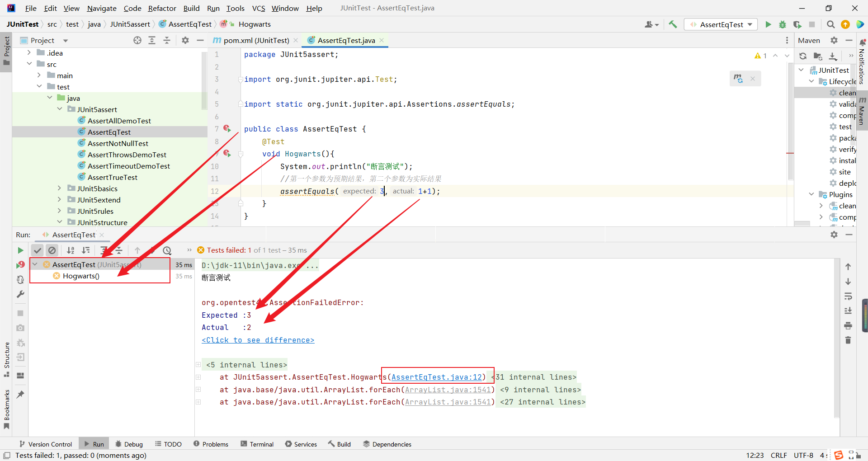Rerun tests with green play icon
The image size is (868, 461).
point(20,250)
